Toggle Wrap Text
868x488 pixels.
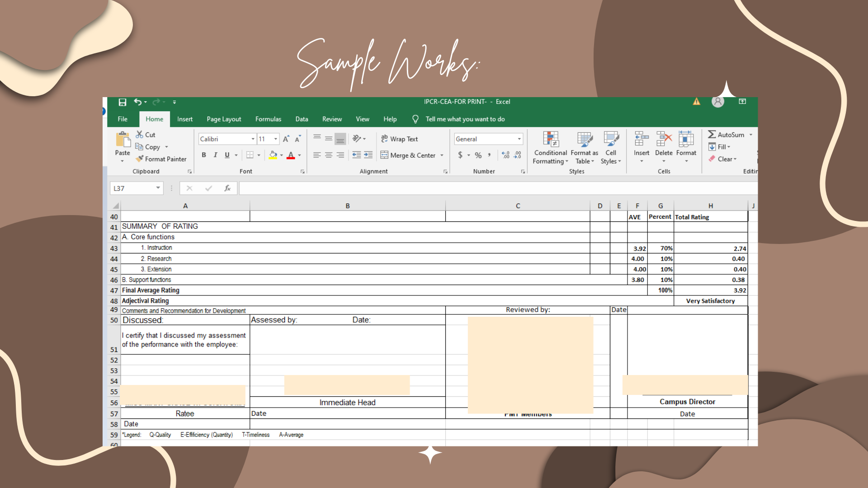[x=400, y=139]
